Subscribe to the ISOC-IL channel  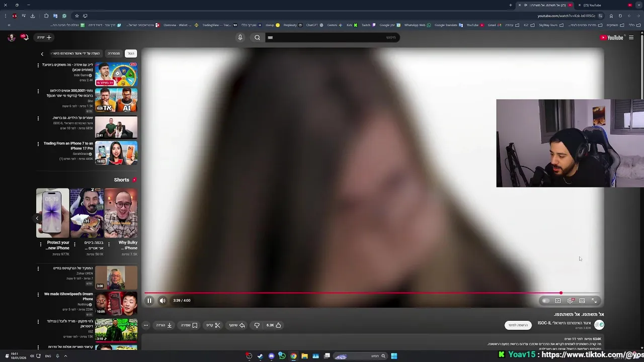click(x=518, y=325)
